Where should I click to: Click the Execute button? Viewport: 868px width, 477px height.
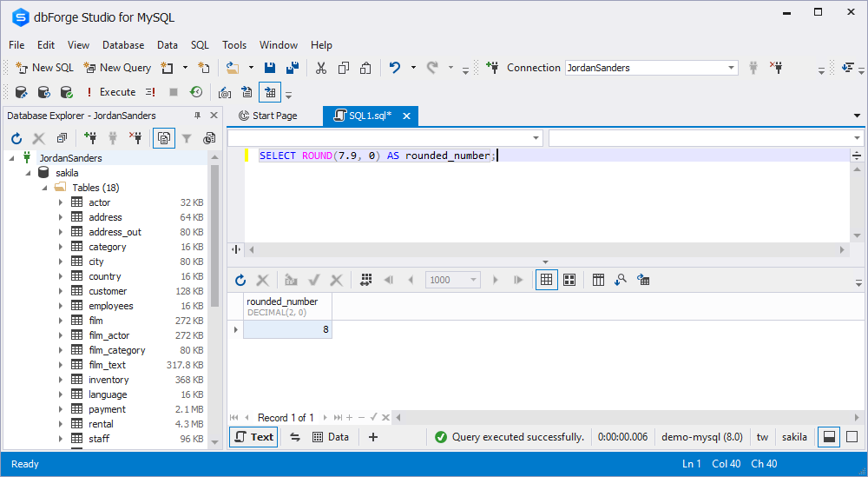tap(111, 92)
